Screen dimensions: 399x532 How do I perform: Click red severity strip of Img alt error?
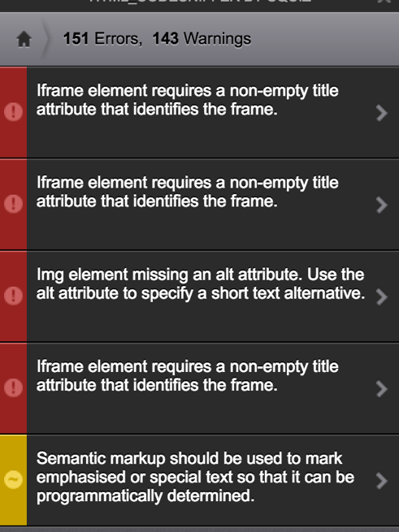[x=13, y=296]
